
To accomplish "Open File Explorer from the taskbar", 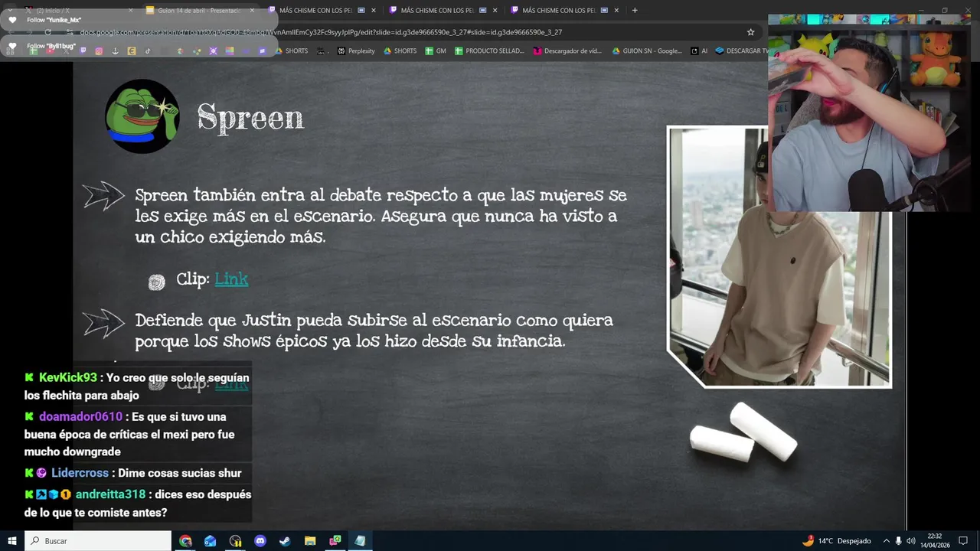I will 310,540.
